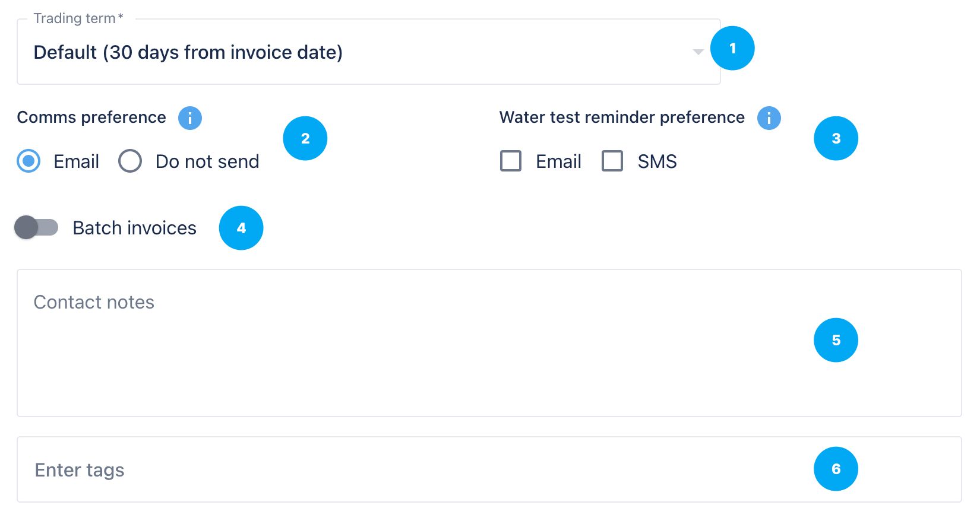980x521 pixels.
Task: Click info icon beside Comms preference
Action: [x=190, y=118]
